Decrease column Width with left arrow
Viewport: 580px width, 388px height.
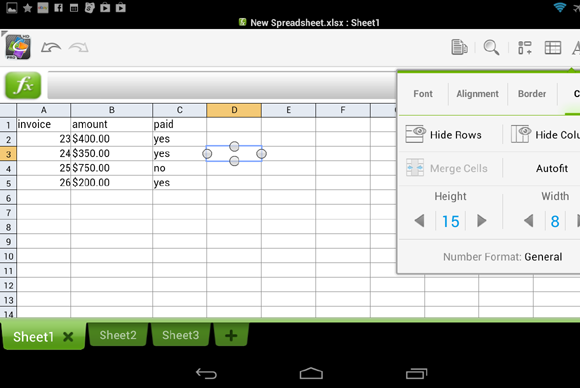click(529, 221)
